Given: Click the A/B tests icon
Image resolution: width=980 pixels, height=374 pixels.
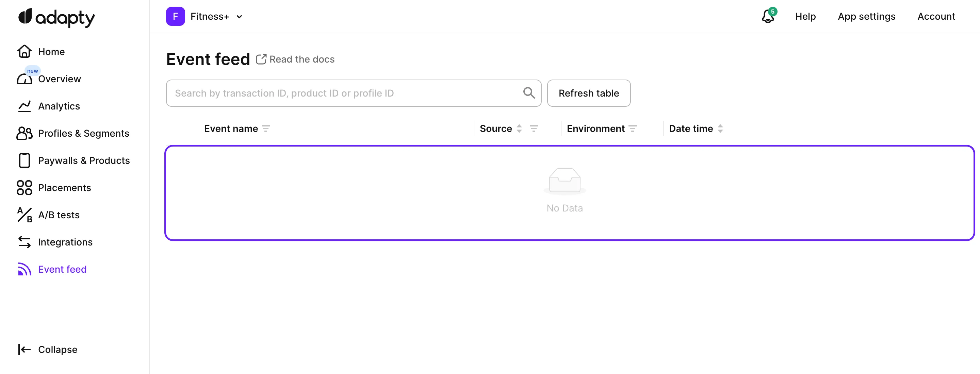Looking at the screenshot, I should 24,215.
